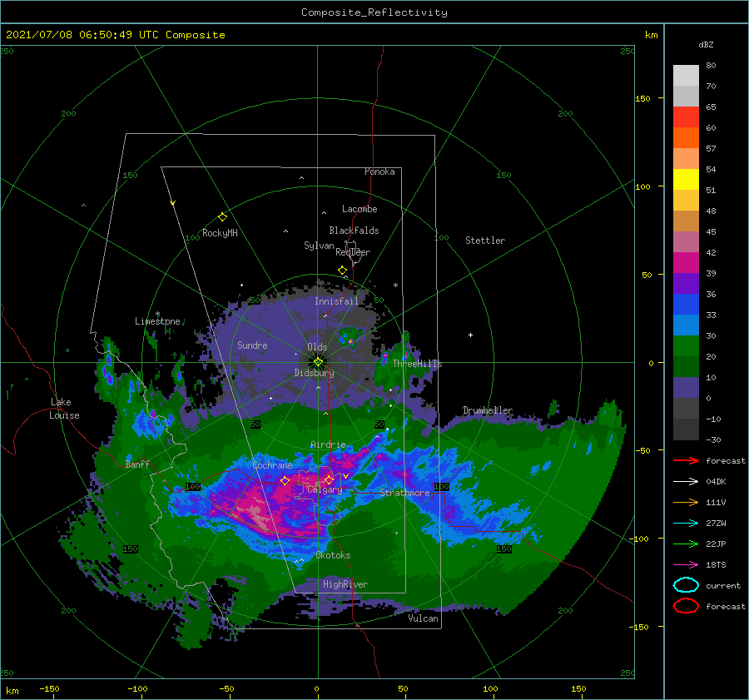This screenshot has height=700, width=749.
Task: Click the 80 dBZ value on the scale
Action: click(711, 66)
